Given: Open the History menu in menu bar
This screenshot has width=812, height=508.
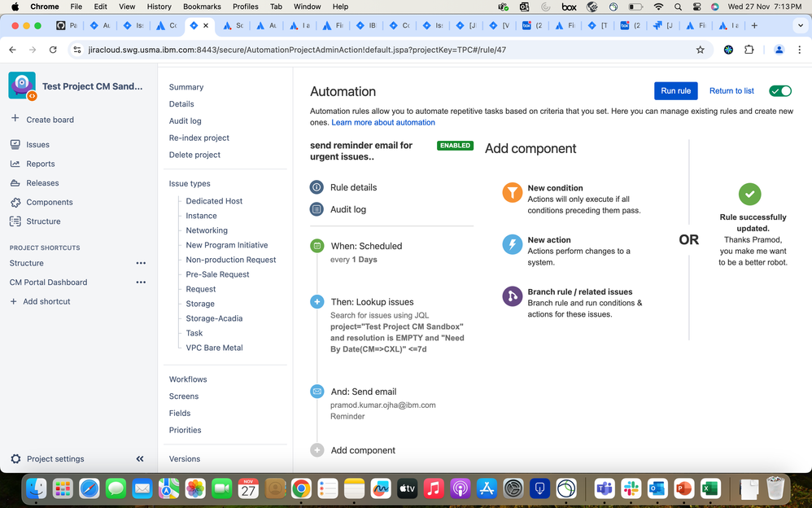Looking at the screenshot, I should pos(159,7).
